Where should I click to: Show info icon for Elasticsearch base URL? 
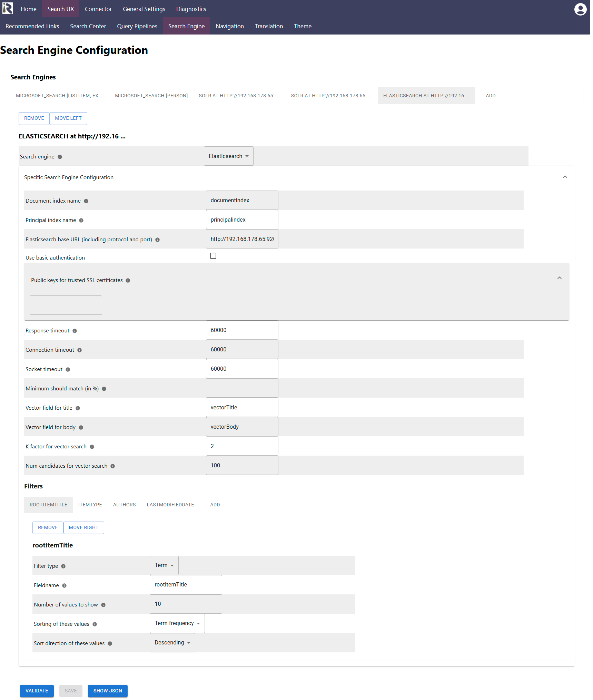[158, 240]
